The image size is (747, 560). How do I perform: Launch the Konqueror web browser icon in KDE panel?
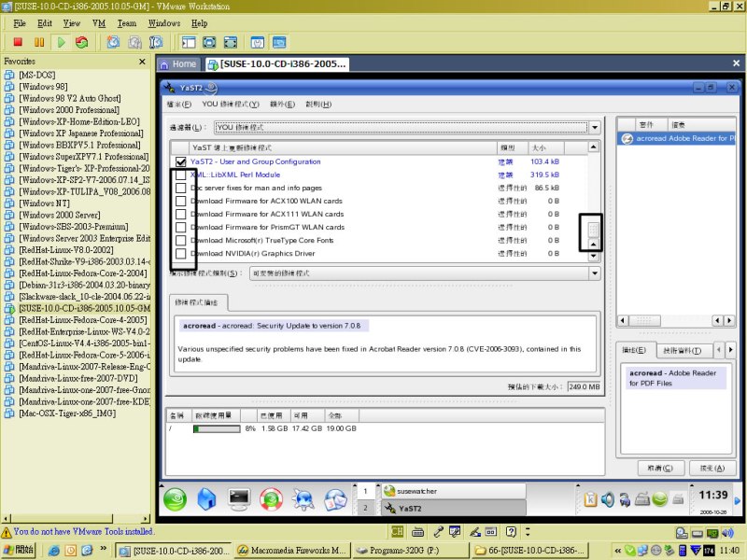(303, 499)
